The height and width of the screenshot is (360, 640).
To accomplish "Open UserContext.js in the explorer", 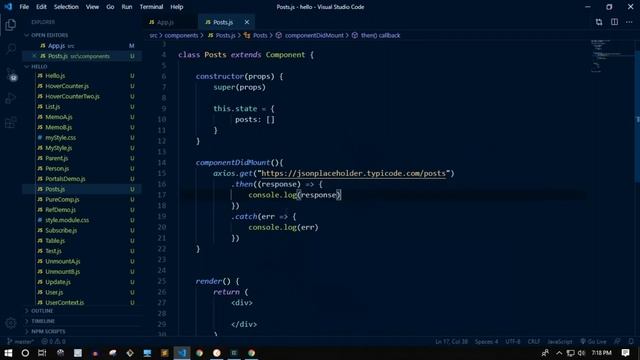I will pyautogui.click(x=83, y=302).
